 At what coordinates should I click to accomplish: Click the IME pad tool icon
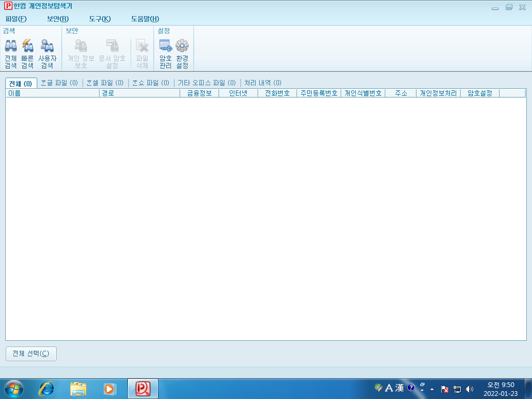tap(379, 388)
